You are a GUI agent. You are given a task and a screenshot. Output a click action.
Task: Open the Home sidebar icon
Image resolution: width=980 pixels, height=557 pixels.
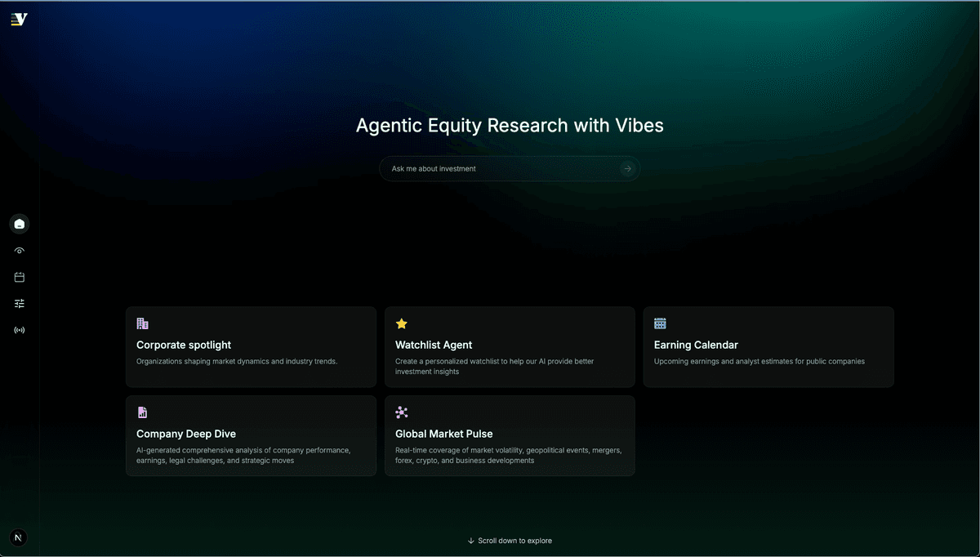pyautogui.click(x=20, y=224)
